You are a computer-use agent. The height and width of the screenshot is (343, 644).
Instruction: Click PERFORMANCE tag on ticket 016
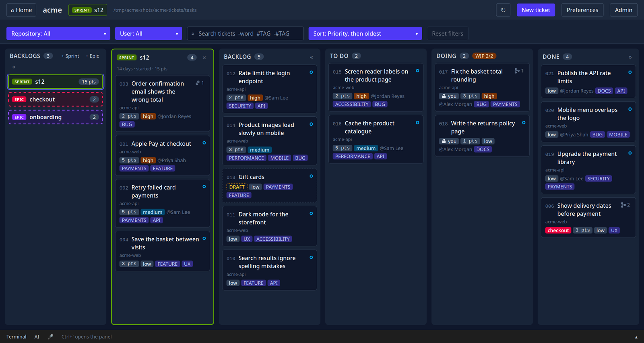point(353,156)
